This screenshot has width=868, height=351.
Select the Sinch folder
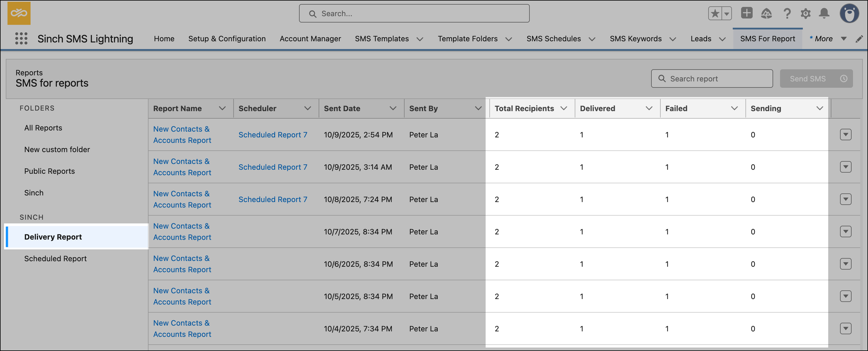tap(34, 193)
